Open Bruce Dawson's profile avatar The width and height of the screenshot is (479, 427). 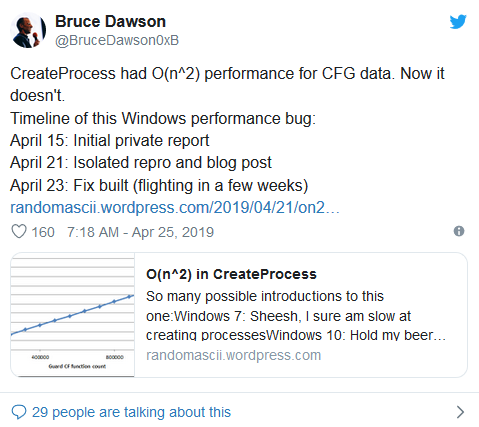[x=28, y=30]
